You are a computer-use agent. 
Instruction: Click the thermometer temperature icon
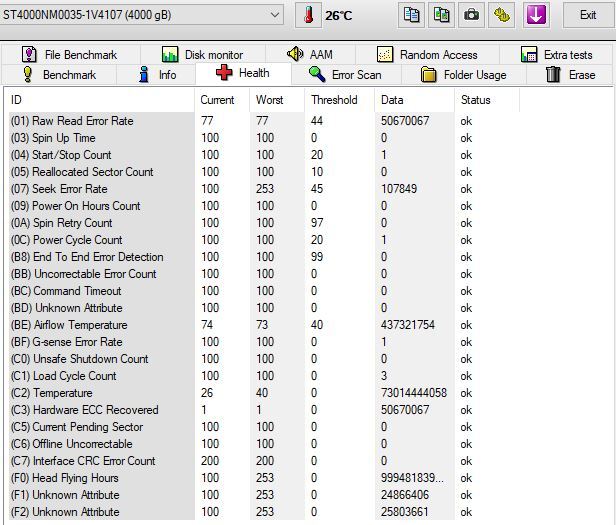pyautogui.click(x=308, y=15)
